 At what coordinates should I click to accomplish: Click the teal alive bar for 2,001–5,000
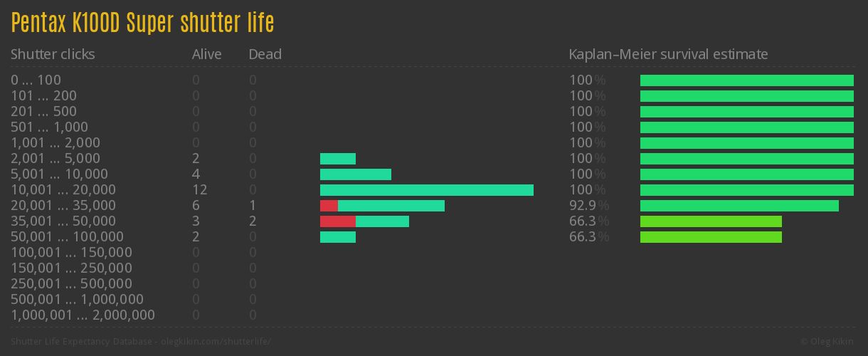pos(338,159)
